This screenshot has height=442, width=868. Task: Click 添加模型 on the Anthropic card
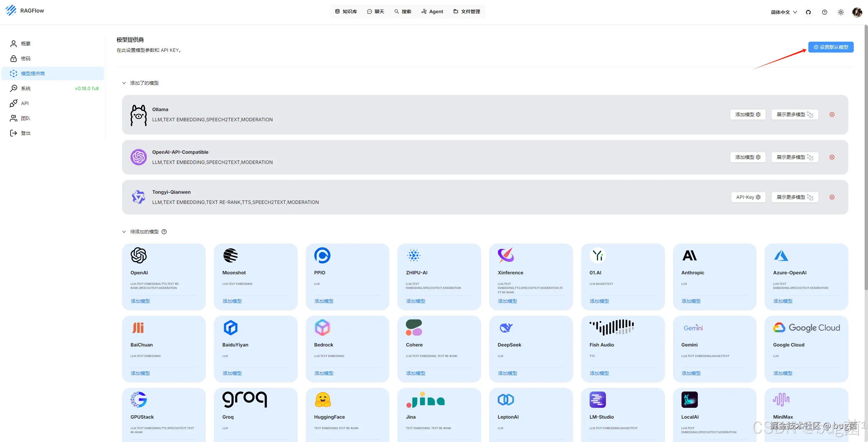click(691, 301)
